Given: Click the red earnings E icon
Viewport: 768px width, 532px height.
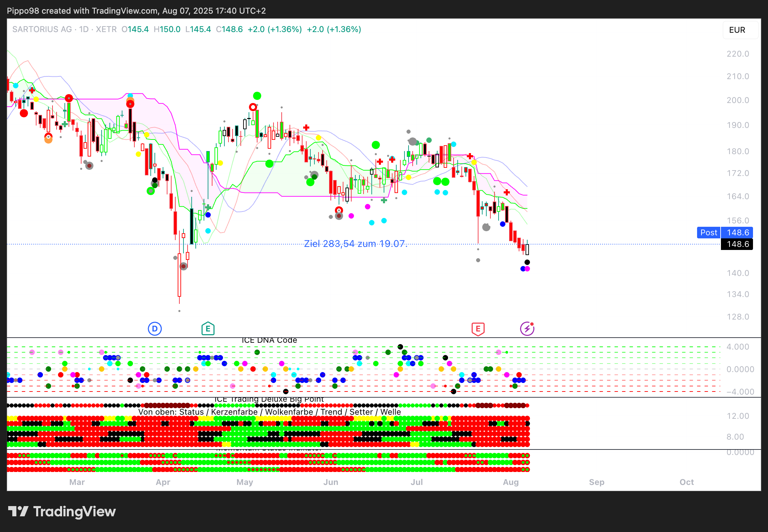Looking at the screenshot, I should click(x=478, y=329).
